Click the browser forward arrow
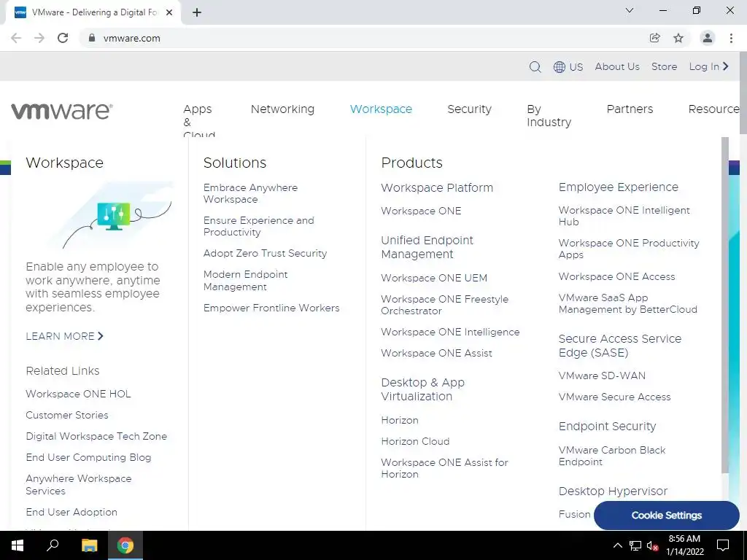Viewport: 747px width, 560px height. [39, 38]
